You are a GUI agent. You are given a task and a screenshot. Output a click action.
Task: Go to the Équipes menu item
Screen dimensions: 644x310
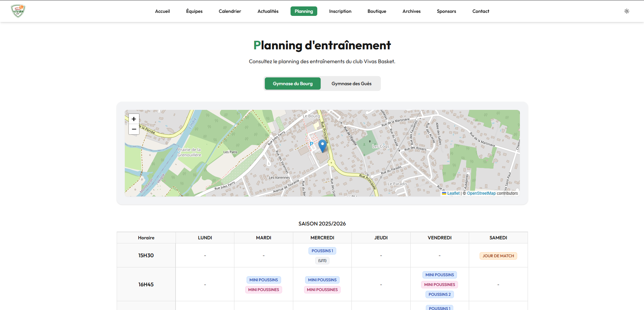(194, 11)
